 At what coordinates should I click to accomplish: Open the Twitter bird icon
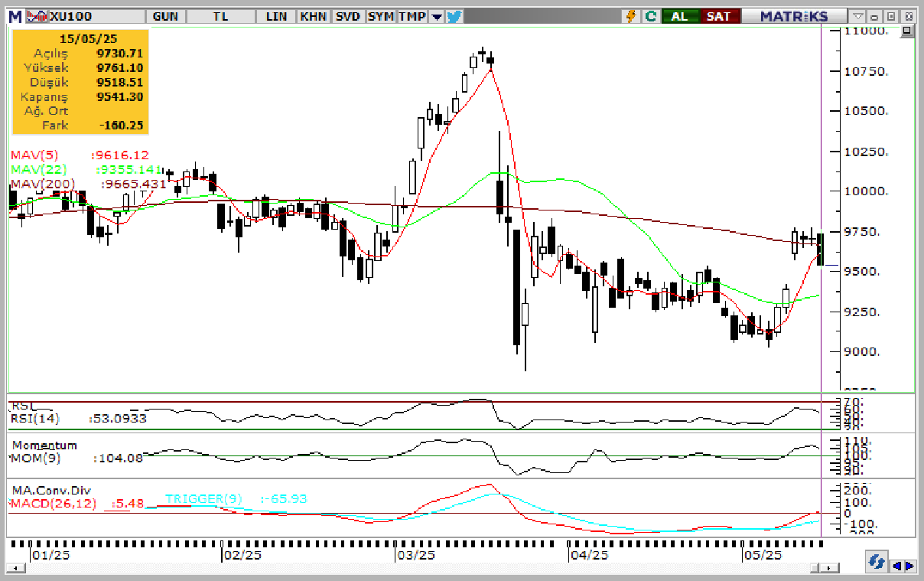454,16
